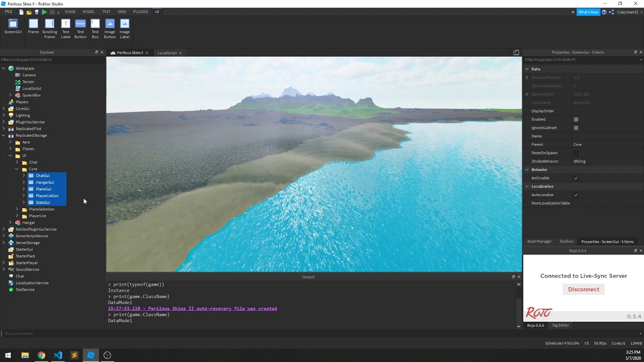This screenshot has width=644, height=362.
Task: Collapse the Localization properties section
Action: pos(527,187)
